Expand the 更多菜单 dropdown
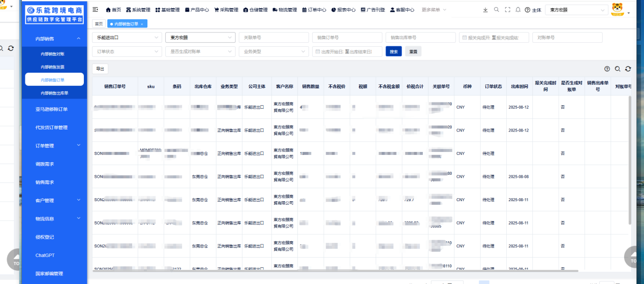Screen dimensions: 644x284 click(434, 10)
